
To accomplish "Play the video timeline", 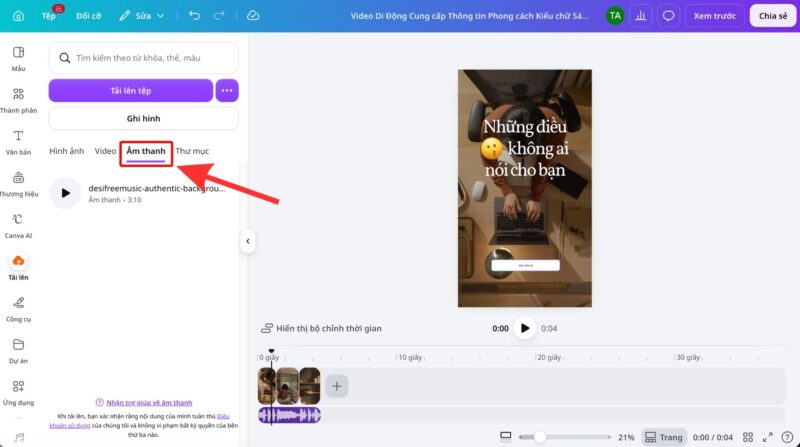I will pyautogui.click(x=524, y=328).
